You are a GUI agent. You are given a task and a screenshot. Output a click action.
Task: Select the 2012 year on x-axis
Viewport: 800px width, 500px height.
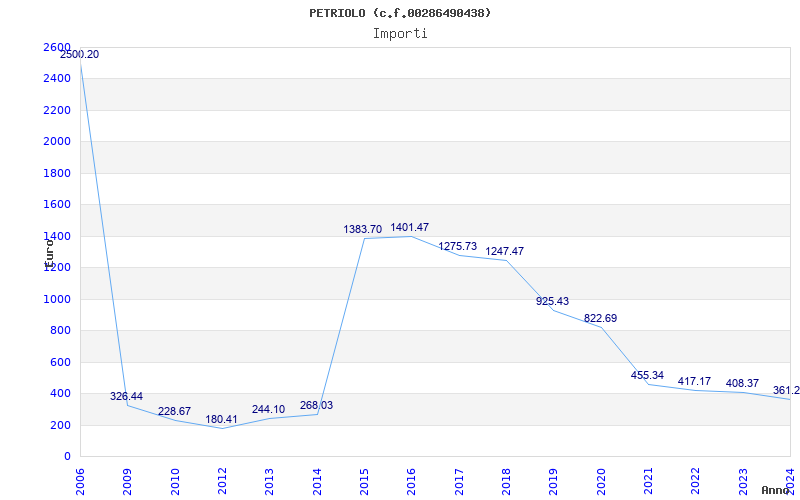pos(223,479)
